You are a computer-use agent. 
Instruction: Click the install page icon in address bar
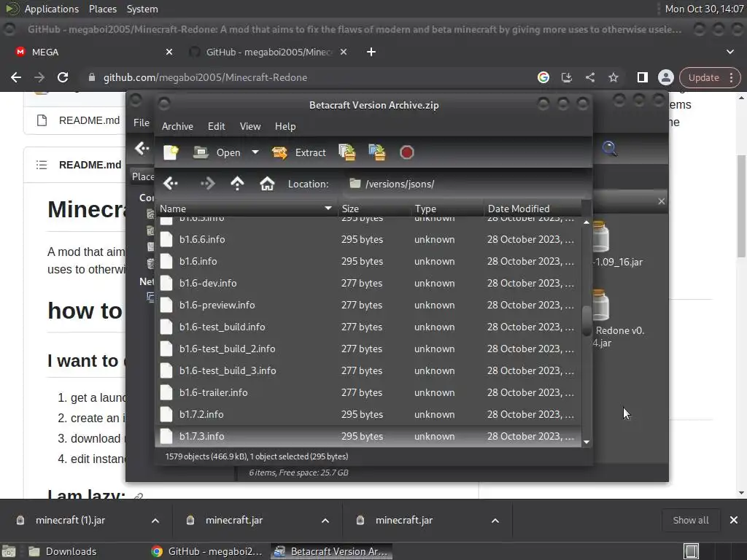[x=566, y=77]
